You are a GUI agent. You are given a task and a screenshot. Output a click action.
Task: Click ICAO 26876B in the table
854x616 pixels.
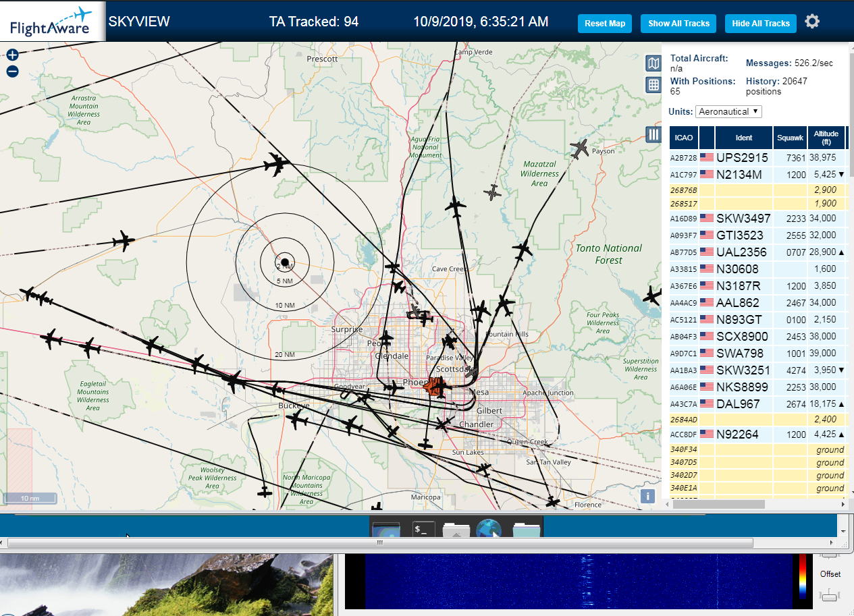click(683, 190)
